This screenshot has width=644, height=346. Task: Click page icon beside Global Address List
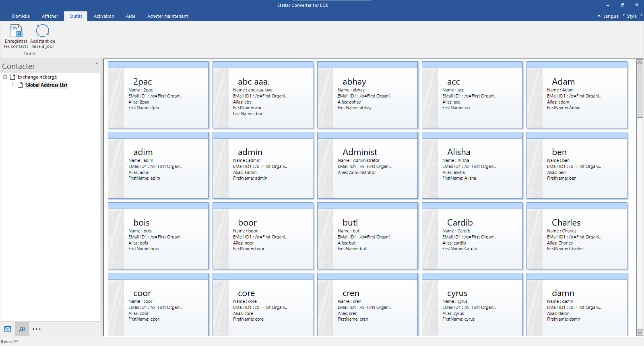click(20, 85)
